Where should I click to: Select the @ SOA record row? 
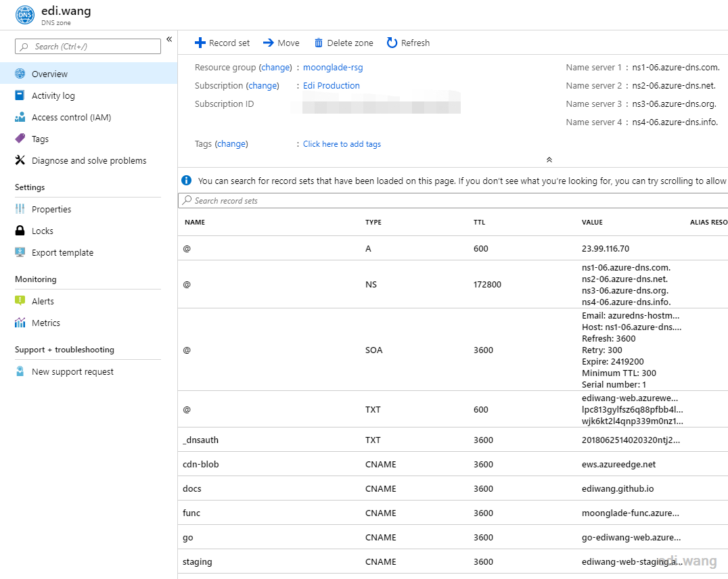pyautogui.click(x=453, y=350)
